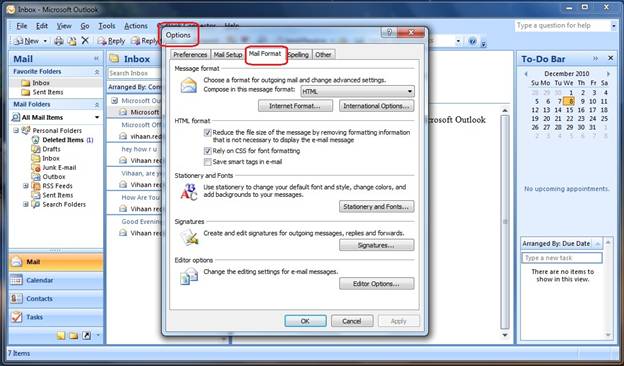Switch to the Mail Setup tab
This screenshot has height=366, width=624.
pos(228,55)
